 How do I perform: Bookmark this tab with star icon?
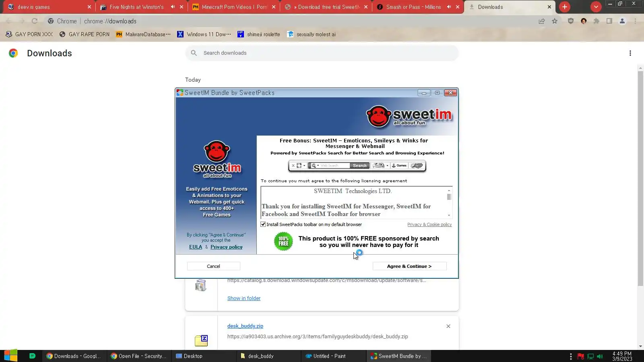coord(555,21)
